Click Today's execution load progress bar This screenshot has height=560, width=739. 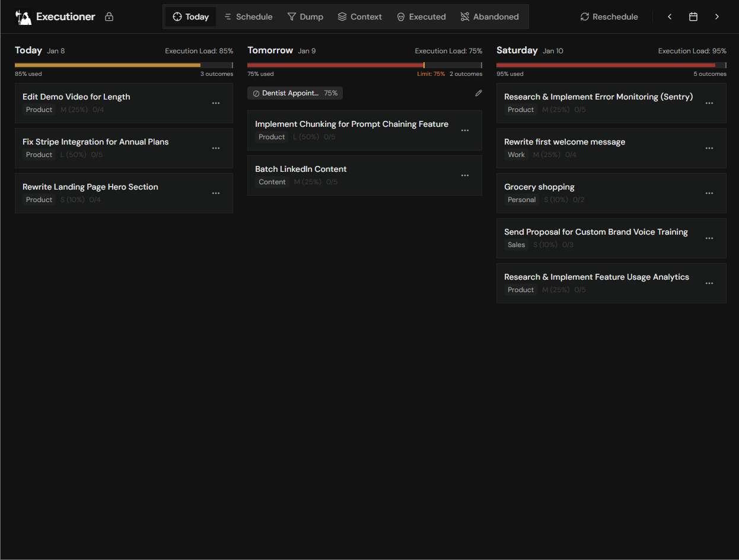123,65
